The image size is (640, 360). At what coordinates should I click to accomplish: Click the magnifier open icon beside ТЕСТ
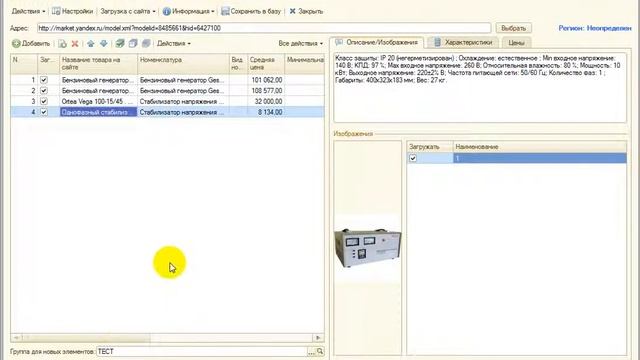[x=320, y=351]
